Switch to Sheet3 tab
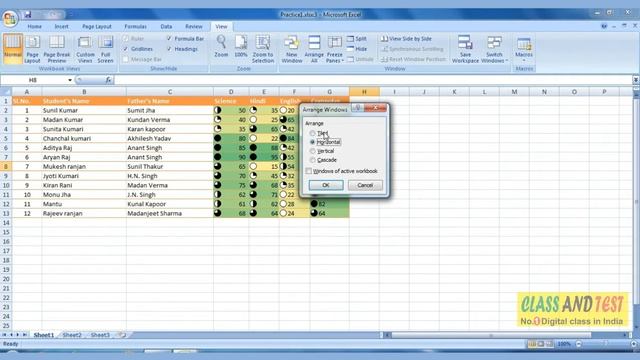Image resolution: width=640 pixels, height=360 pixels. pos(100,335)
